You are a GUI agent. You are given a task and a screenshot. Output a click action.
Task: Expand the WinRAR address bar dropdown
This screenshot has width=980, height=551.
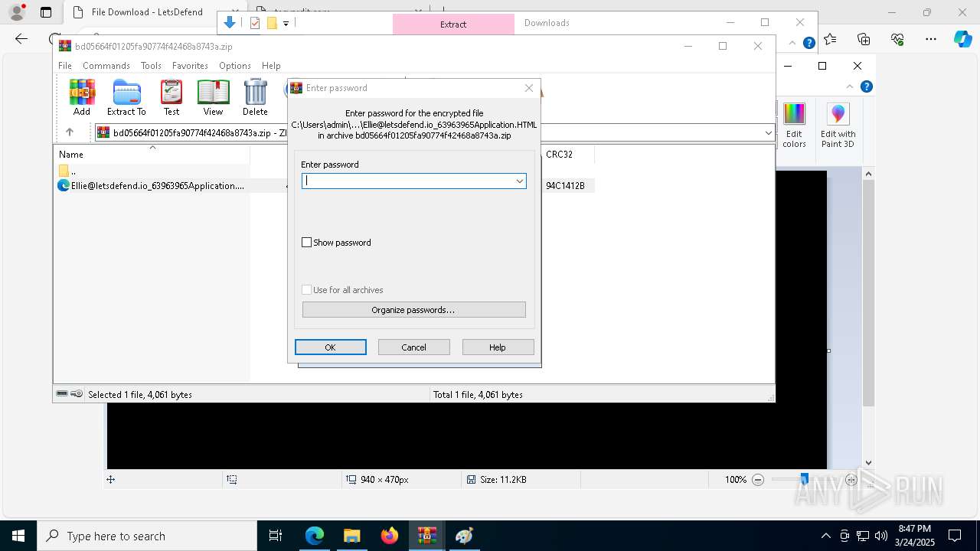pyautogui.click(x=768, y=133)
